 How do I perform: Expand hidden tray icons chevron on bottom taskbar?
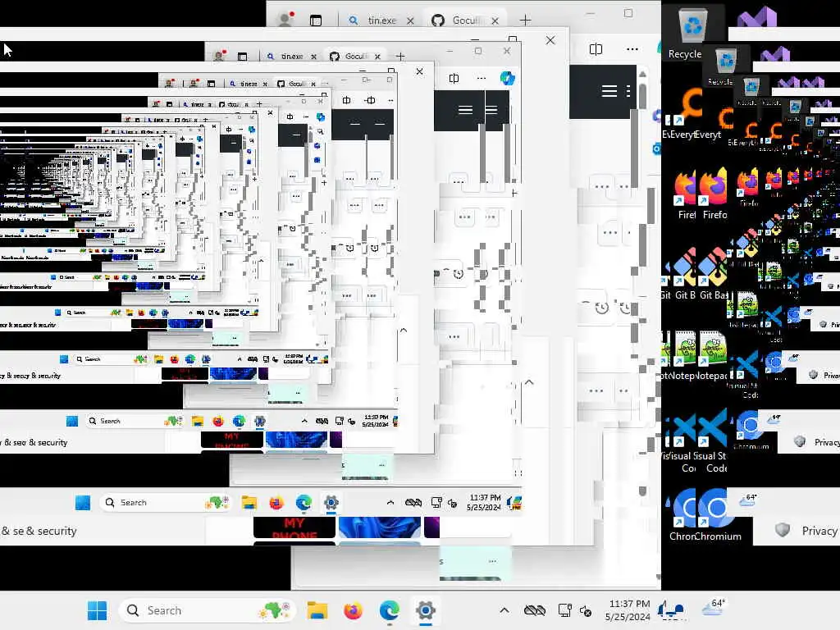click(504, 610)
